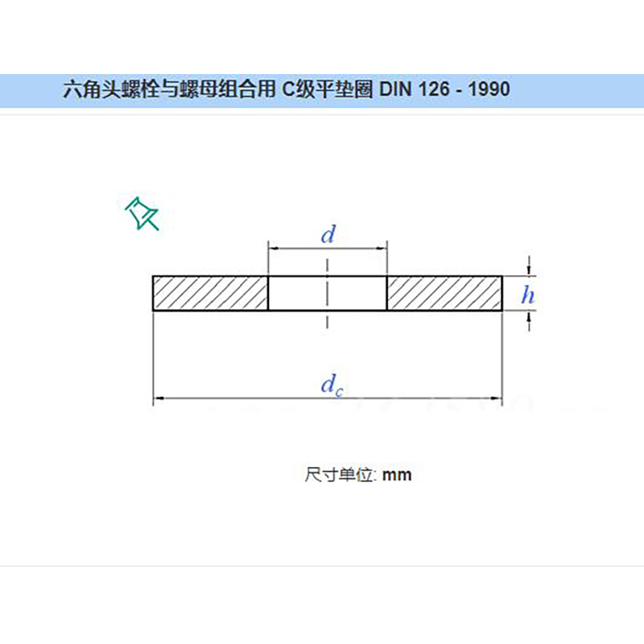Click "C级平垫圈" in the header title

click(325, 89)
